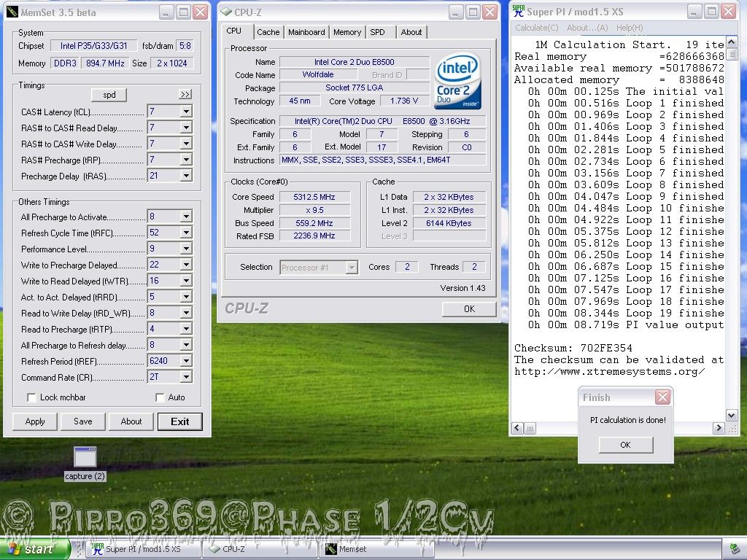Open Precharge Delay (tRAS) dropdown
Image resolution: width=747 pixels, height=560 pixels.
(186, 176)
